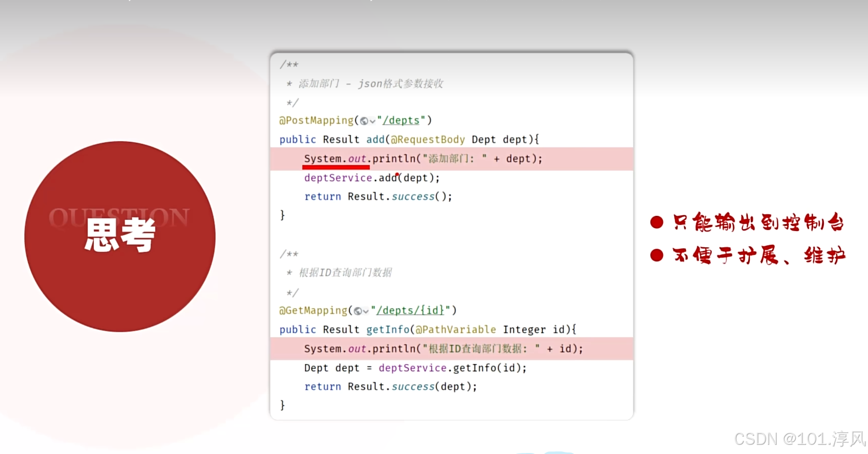Open the chevron dropdown next to GetMapping globe
The width and height of the screenshot is (868, 454).
[x=366, y=311]
